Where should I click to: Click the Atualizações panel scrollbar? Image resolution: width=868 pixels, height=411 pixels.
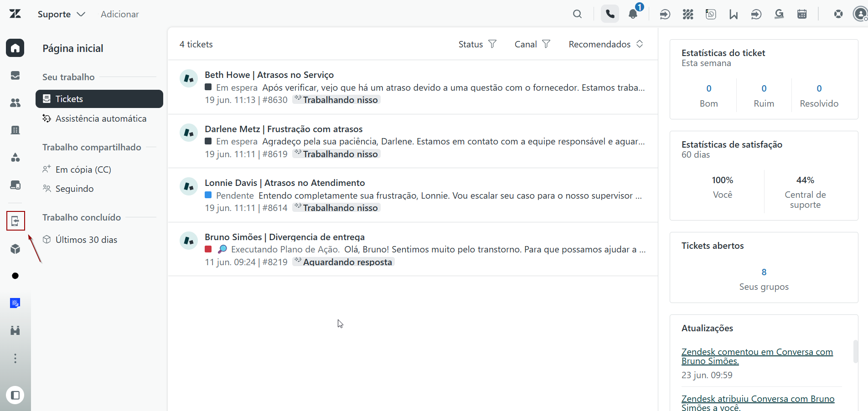tap(856, 351)
